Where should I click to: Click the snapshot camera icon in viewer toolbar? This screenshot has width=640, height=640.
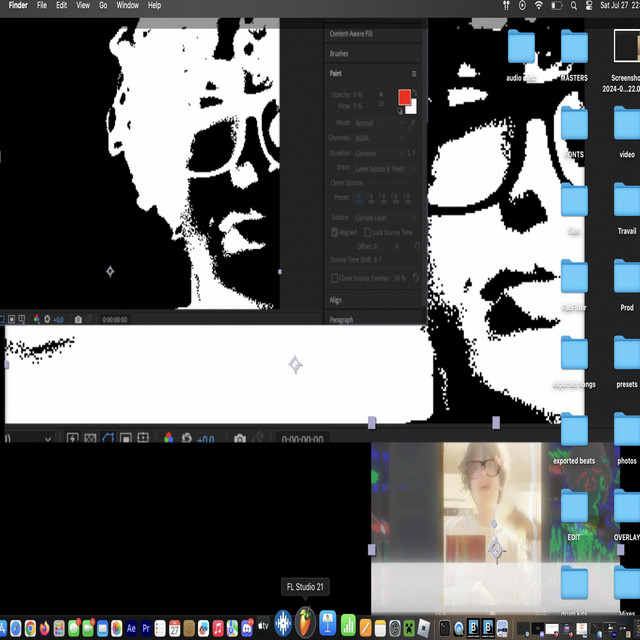240,438
